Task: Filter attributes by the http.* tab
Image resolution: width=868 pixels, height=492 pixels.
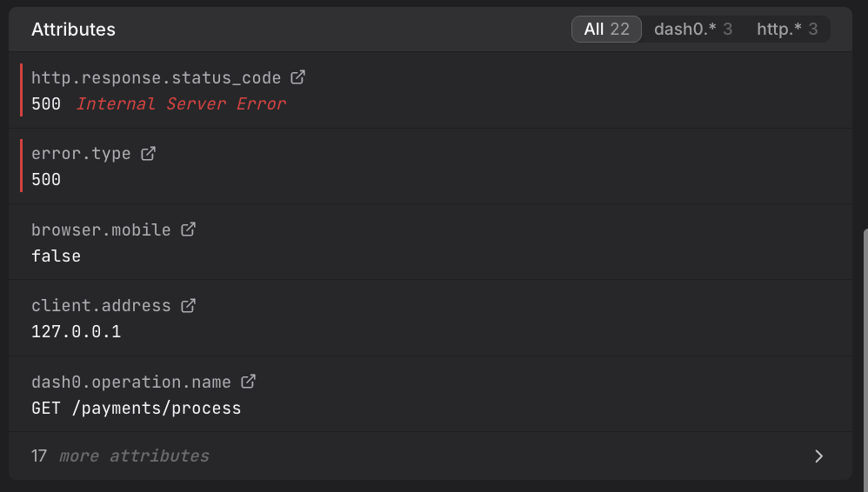Action: [x=786, y=30]
